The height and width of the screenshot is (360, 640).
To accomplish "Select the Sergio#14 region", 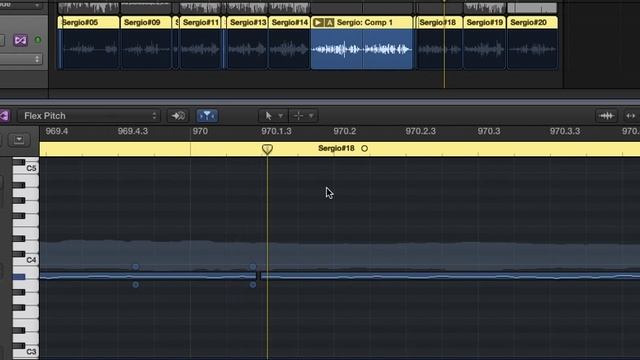I will click(x=289, y=42).
